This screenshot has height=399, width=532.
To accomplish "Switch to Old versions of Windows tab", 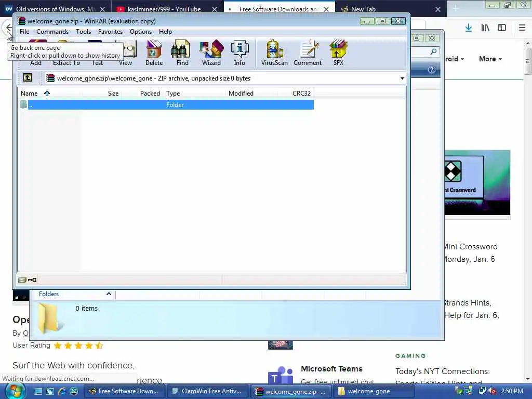I will [56, 9].
